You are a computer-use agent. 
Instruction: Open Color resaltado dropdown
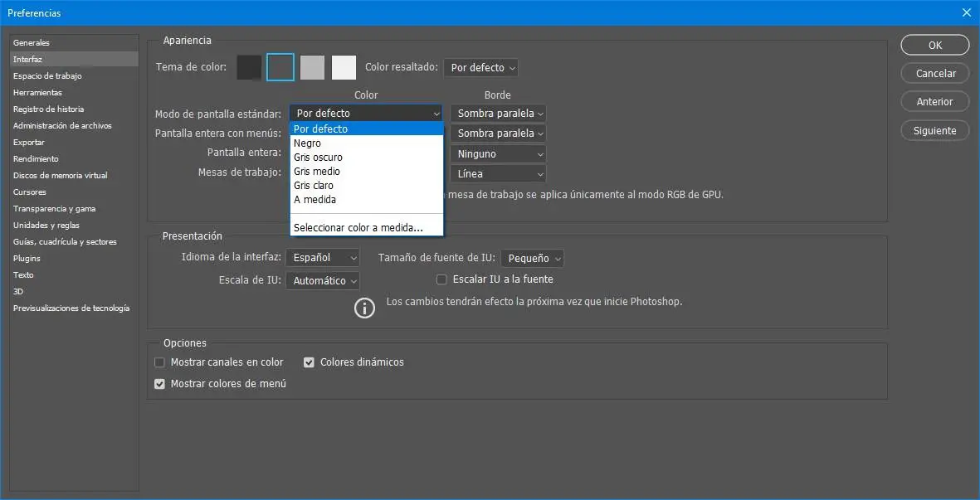(x=480, y=67)
